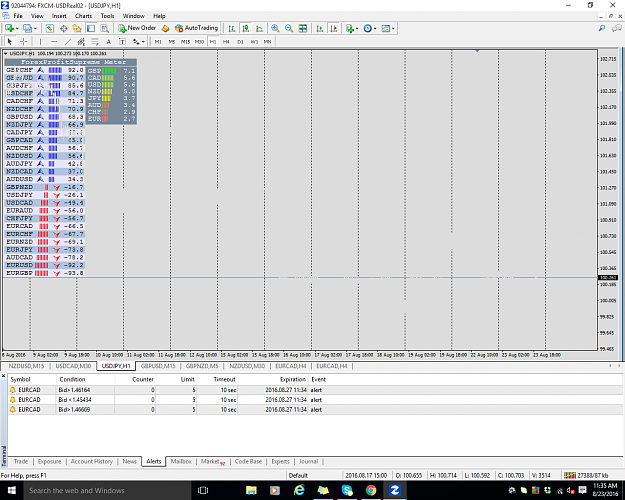Close the Terminal panel with X
Viewport: 625px width, 500px height.
pyautogui.click(x=3, y=376)
